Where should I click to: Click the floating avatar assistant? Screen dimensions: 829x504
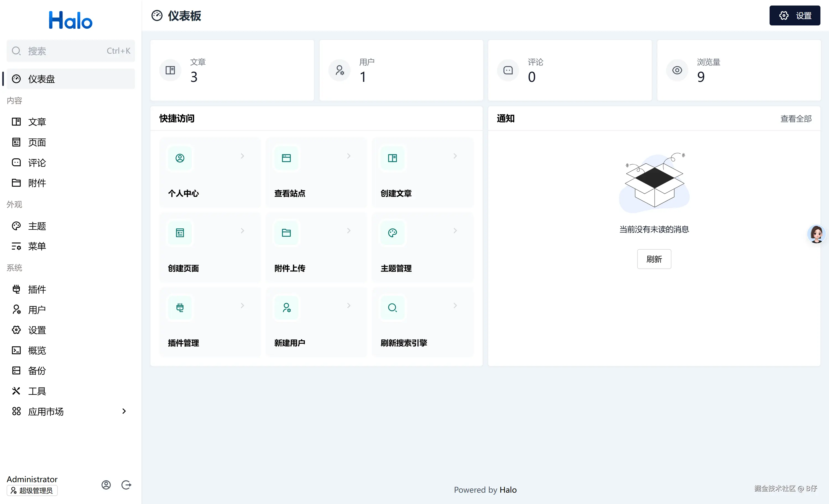pos(817,234)
